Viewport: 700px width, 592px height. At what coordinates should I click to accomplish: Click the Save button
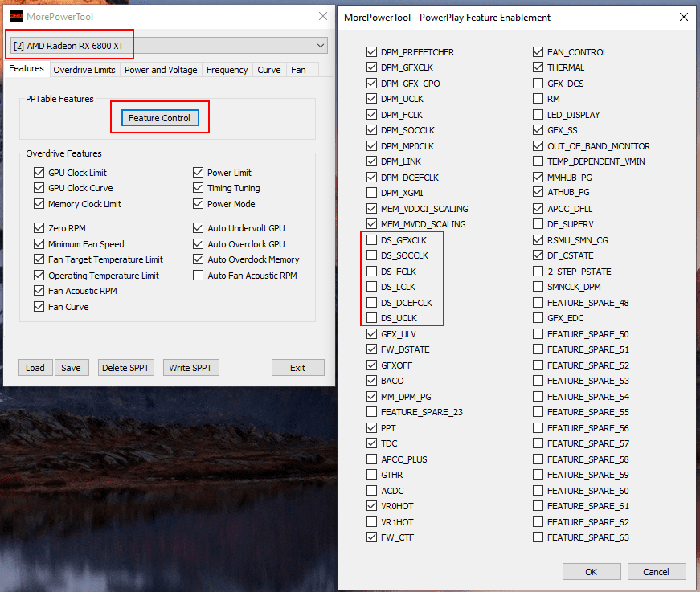71,368
